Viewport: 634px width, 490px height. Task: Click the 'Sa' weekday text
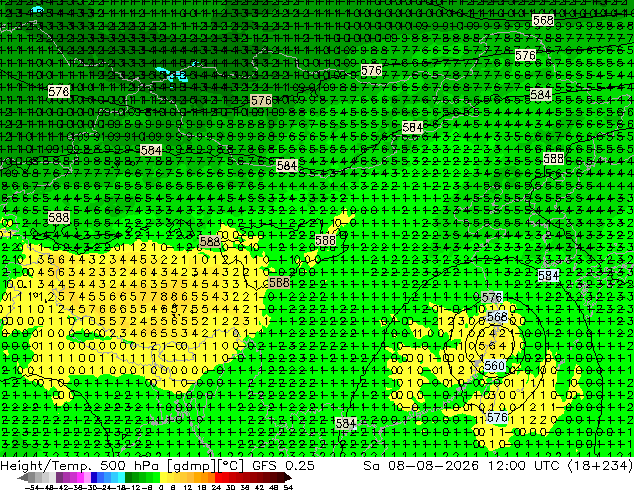pos(371,465)
